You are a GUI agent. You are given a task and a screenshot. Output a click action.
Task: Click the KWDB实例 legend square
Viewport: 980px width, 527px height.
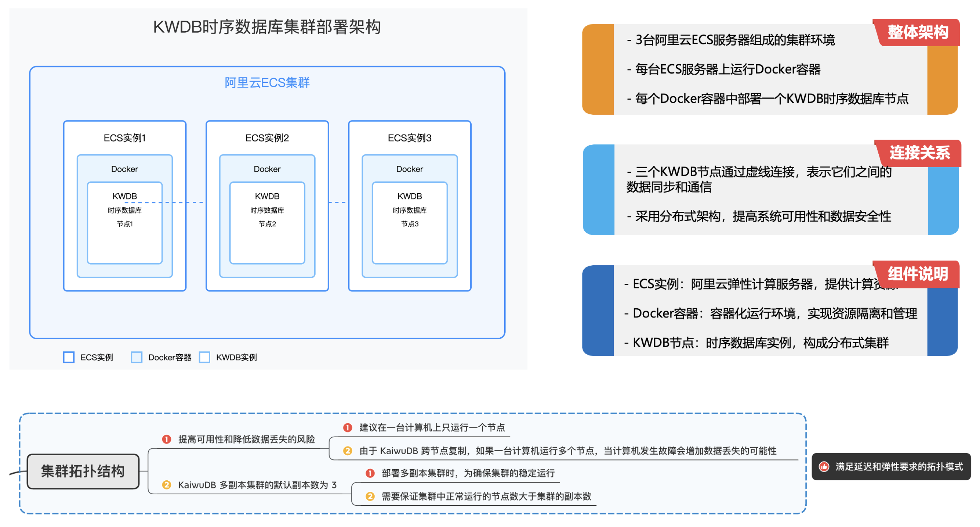click(x=205, y=357)
